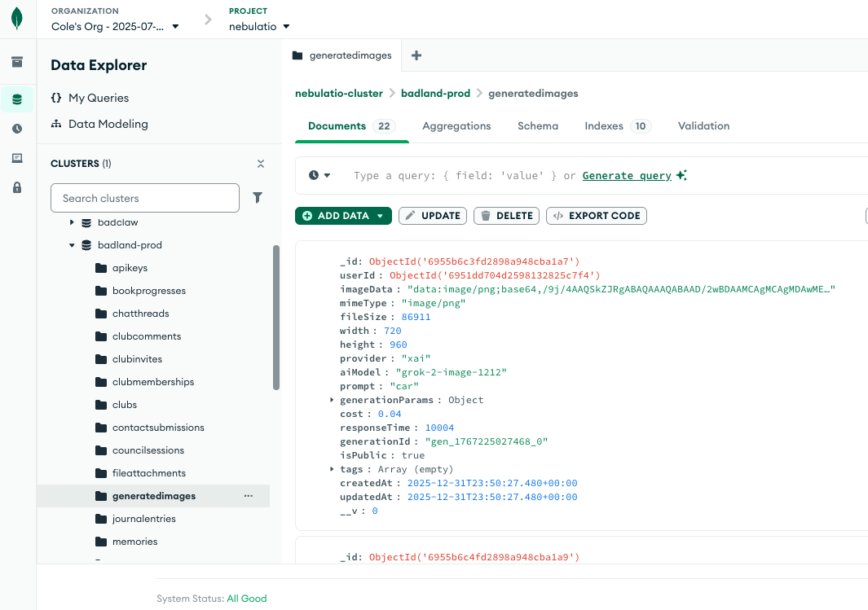
Task: Open the security lock icon in sidebar
Action: click(x=16, y=187)
